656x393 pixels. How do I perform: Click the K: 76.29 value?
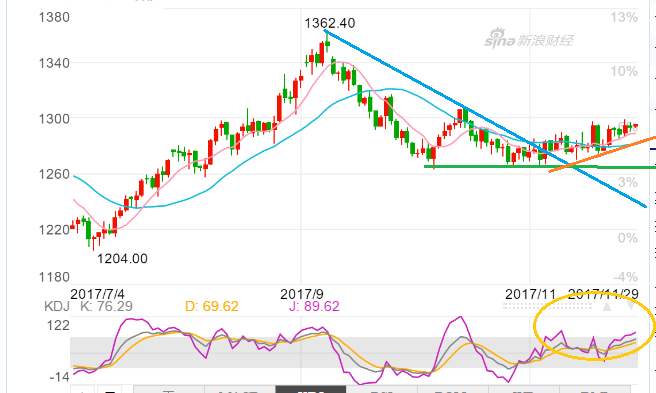tap(106, 306)
